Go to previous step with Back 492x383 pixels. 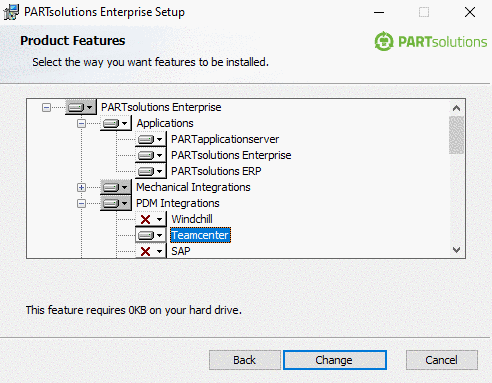coord(245,360)
